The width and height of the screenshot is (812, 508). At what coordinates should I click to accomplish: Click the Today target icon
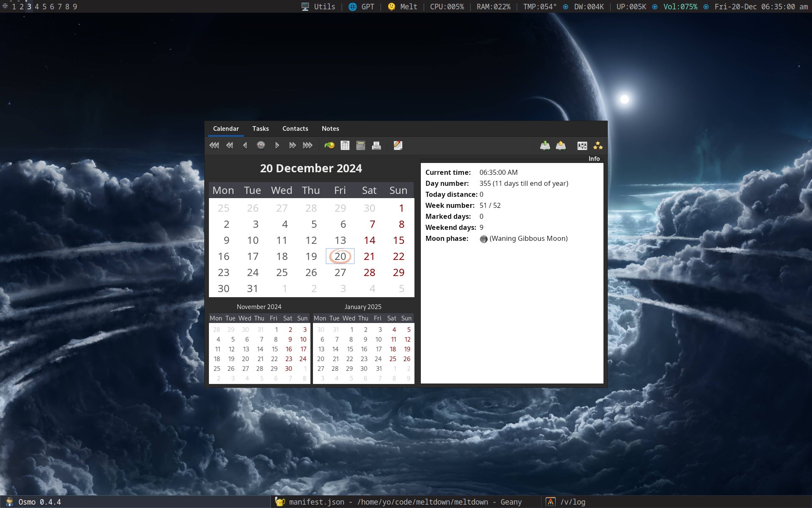coord(261,146)
